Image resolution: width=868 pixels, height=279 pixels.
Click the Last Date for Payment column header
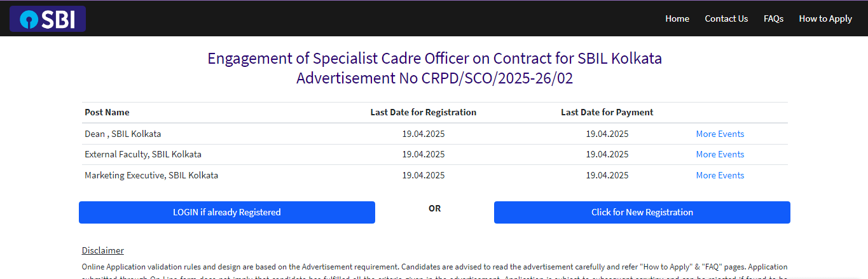pyautogui.click(x=607, y=112)
